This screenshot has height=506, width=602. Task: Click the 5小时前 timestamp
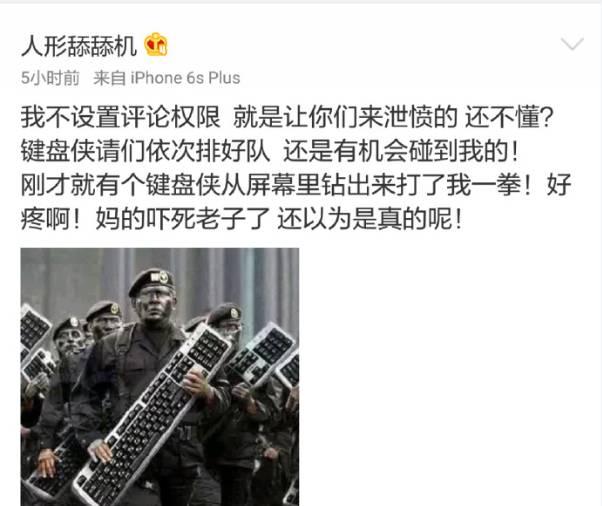coord(50,78)
